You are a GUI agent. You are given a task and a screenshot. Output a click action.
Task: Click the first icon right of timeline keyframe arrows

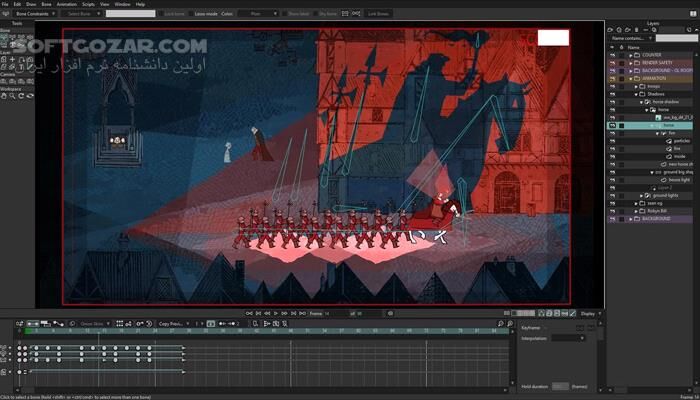255,324
